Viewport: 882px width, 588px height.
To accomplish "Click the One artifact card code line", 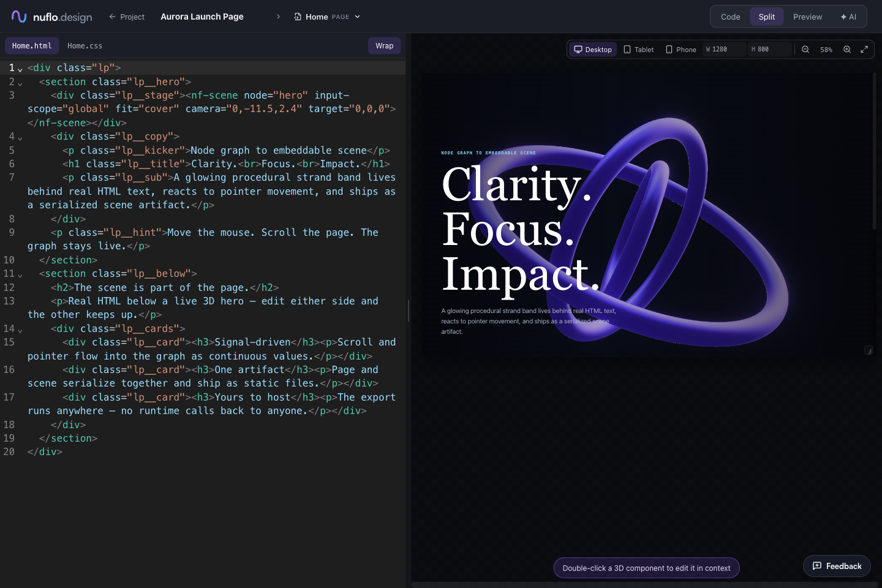I will 211,376.
